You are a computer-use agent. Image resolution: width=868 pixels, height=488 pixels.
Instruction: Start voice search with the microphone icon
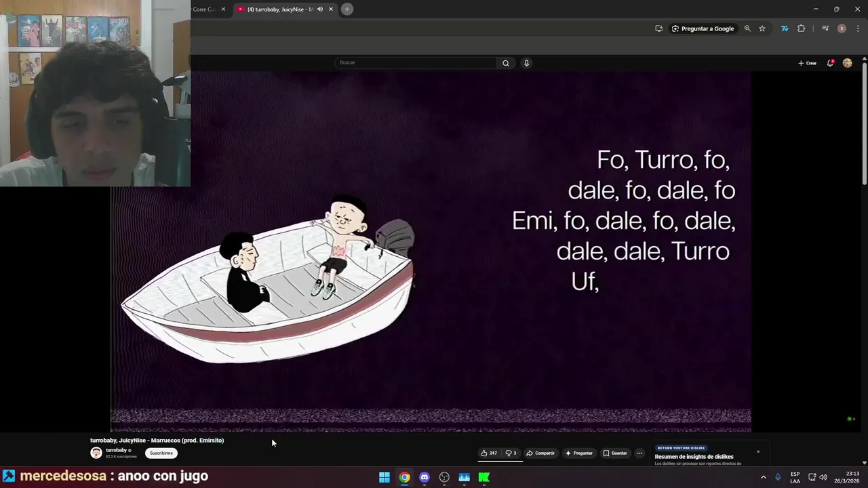[x=526, y=63]
